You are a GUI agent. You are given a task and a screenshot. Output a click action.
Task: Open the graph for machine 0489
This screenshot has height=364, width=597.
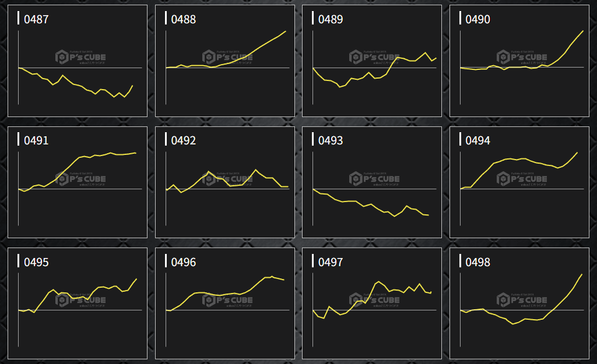pos(372,61)
